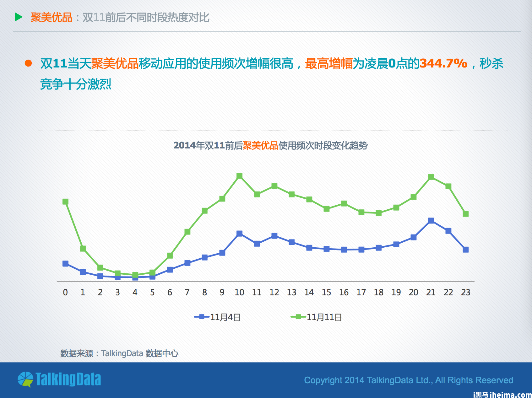532x398 pixels.
Task: Click the TalkingData logo in the footer
Action: [x=59, y=379]
